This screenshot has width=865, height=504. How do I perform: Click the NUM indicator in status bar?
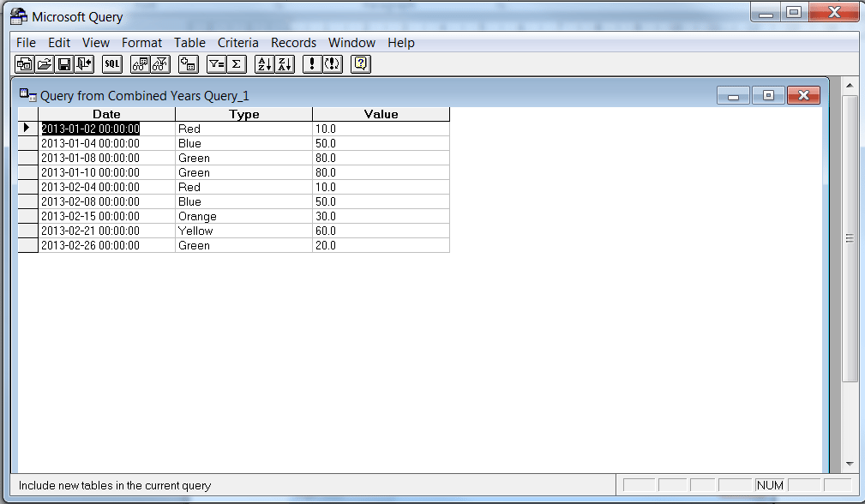pos(770,485)
